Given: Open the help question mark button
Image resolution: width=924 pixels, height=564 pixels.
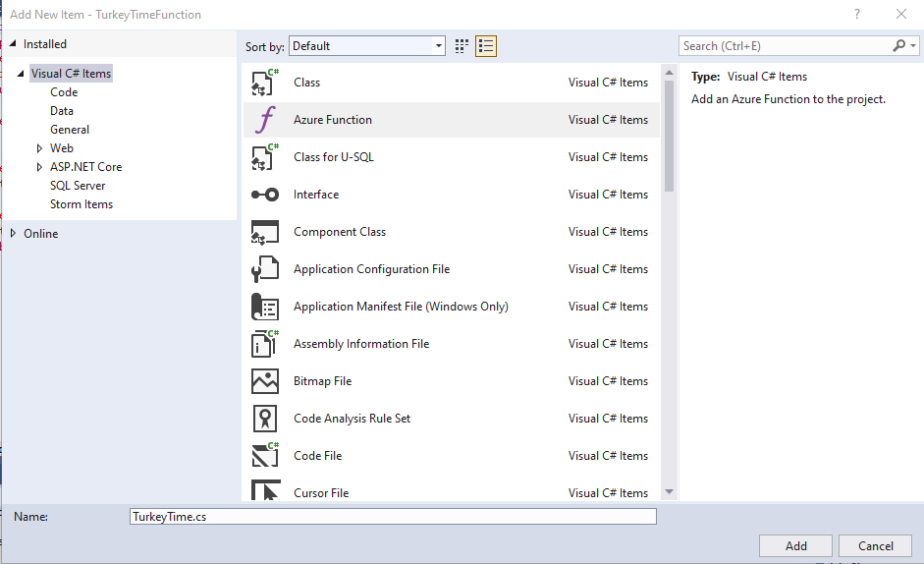Looking at the screenshot, I should (x=857, y=14).
